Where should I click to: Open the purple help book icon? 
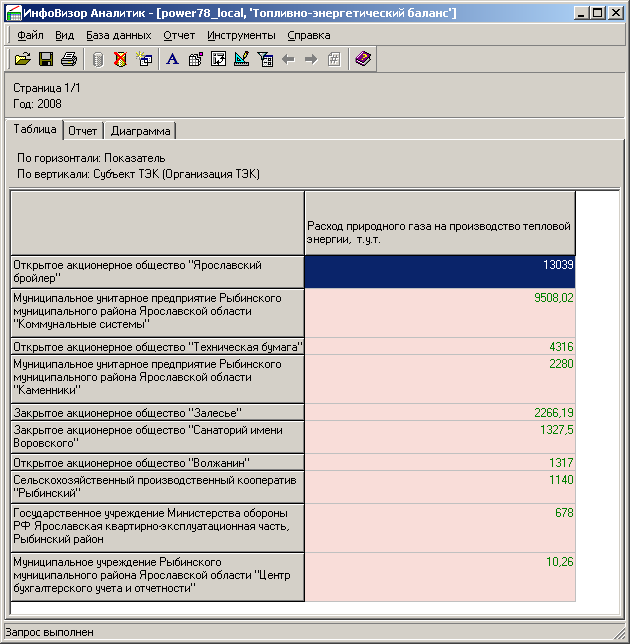tap(363, 59)
